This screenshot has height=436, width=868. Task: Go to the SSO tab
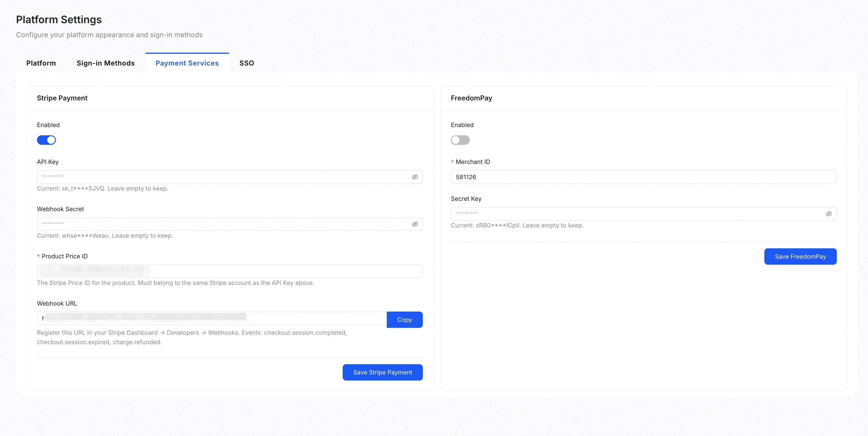click(x=247, y=63)
